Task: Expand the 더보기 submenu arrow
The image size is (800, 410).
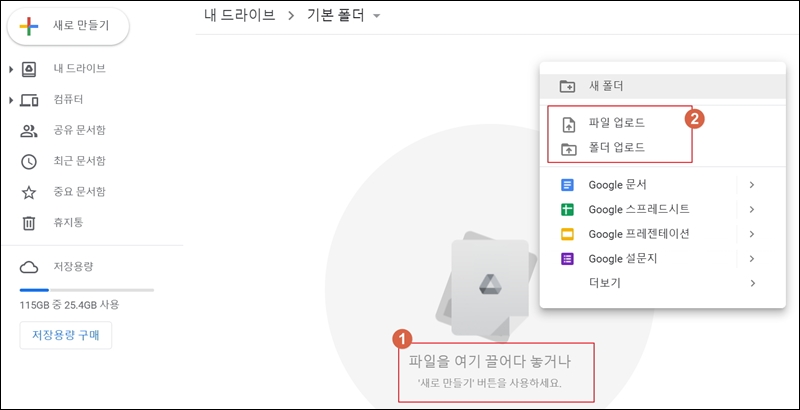Action: pyautogui.click(x=753, y=283)
